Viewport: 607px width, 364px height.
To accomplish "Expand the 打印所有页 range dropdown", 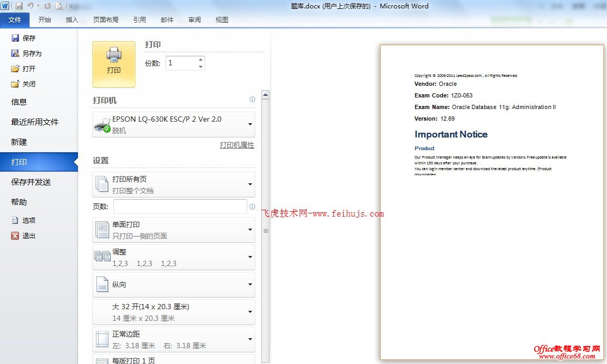I will [x=174, y=184].
